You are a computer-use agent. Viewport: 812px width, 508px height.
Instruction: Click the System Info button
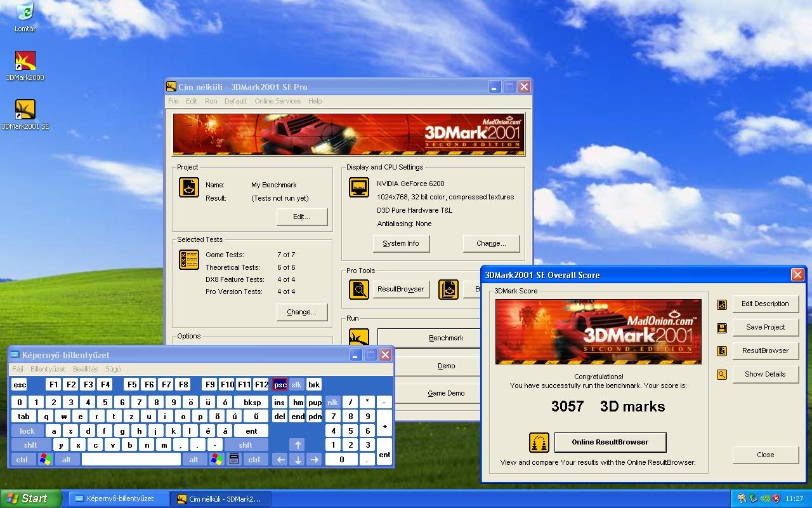tap(401, 243)
